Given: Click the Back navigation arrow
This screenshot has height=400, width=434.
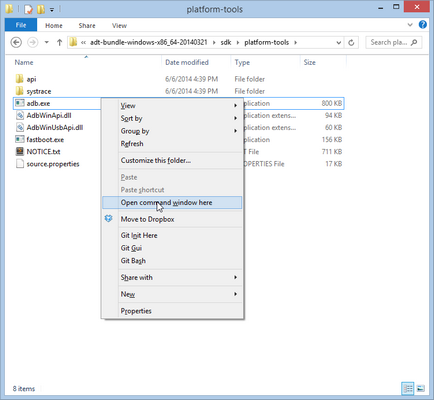Looking at the screenshot, I should click(x=16, y=42).
